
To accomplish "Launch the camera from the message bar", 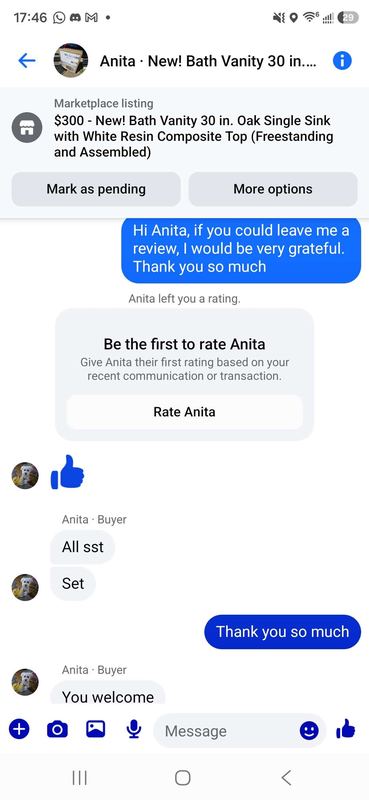I will [x=57, y=730].
